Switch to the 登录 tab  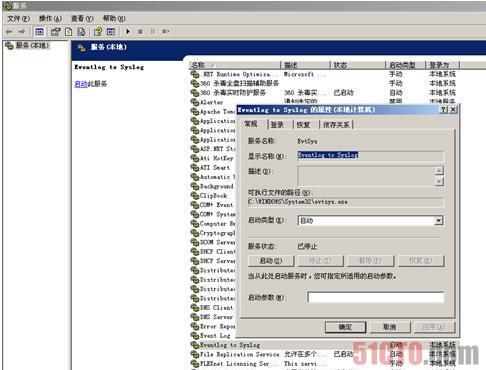pos(277,125)
